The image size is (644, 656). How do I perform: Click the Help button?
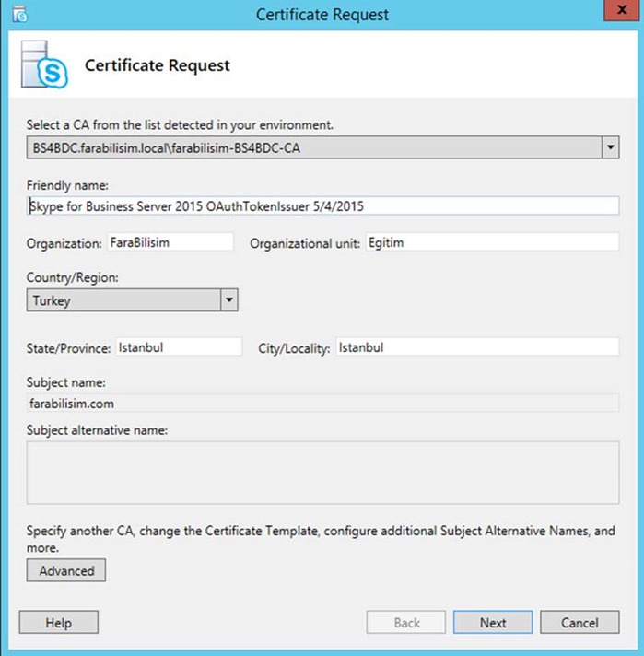59,623
